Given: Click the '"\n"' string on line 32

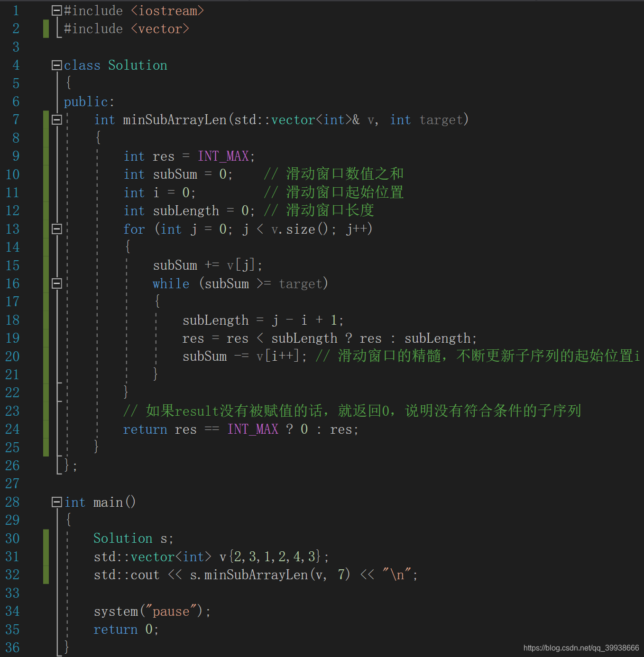Looking at the screenshot, I should pyautogui.click(x=397, y=575).
